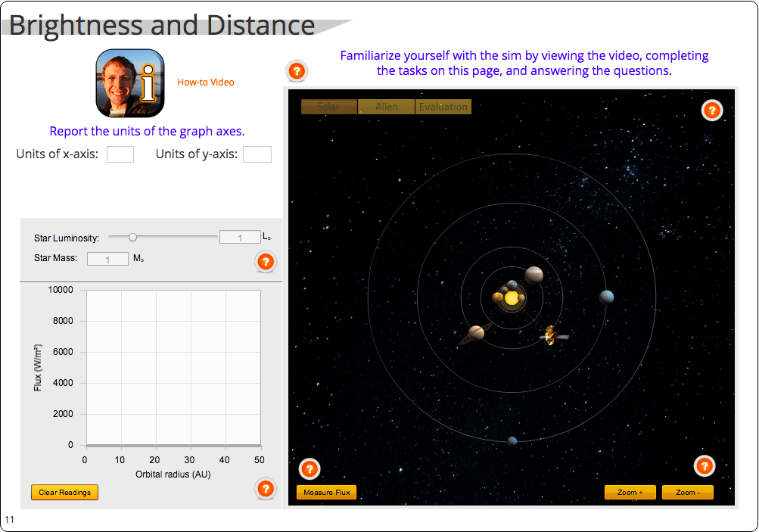Click the page number 11
The width and height of the screenshot is (759, 532).
(9, 520)
